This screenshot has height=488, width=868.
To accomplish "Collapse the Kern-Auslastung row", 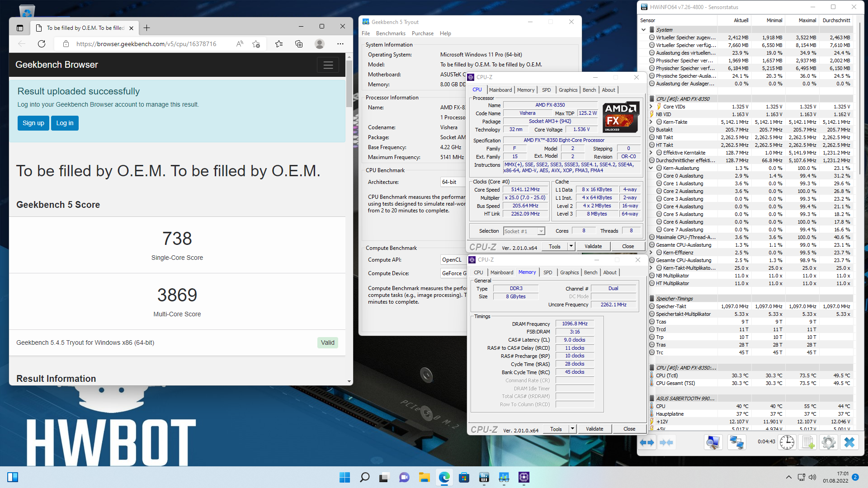I will [651, 168].
